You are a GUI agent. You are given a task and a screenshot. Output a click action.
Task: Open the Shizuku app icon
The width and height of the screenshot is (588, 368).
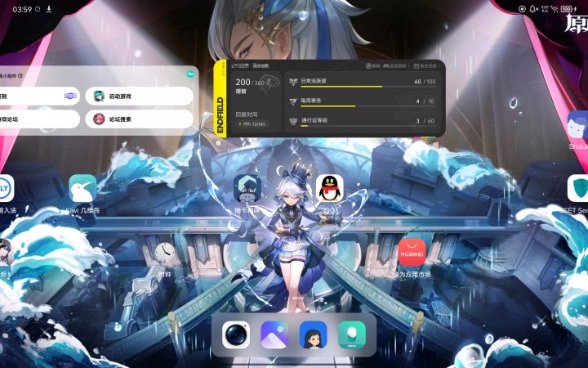point(577,124)
